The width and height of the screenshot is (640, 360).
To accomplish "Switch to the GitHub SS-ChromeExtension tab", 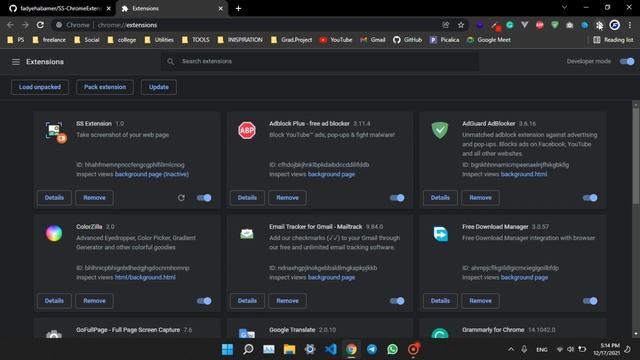I will click(x=60, y=8).
